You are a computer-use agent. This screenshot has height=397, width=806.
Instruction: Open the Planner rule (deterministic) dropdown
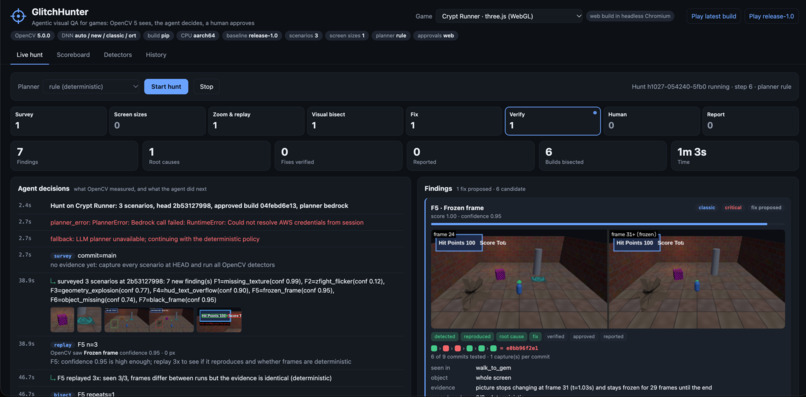tap(92, 86)
